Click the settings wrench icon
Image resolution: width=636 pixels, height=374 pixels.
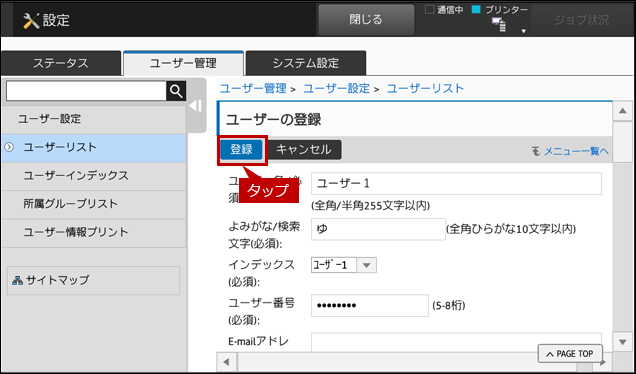pyautogui.click(x=31, y=20)
